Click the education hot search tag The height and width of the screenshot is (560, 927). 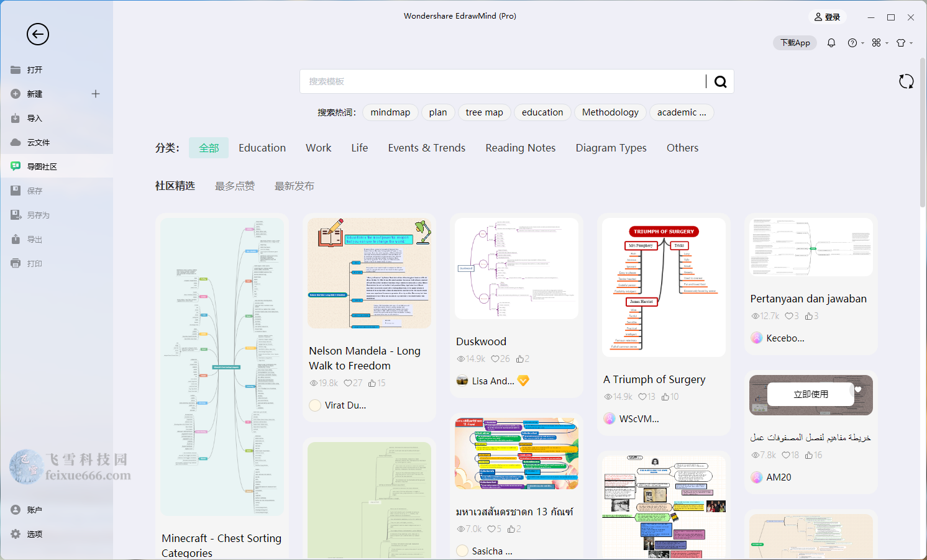[542, 112]
